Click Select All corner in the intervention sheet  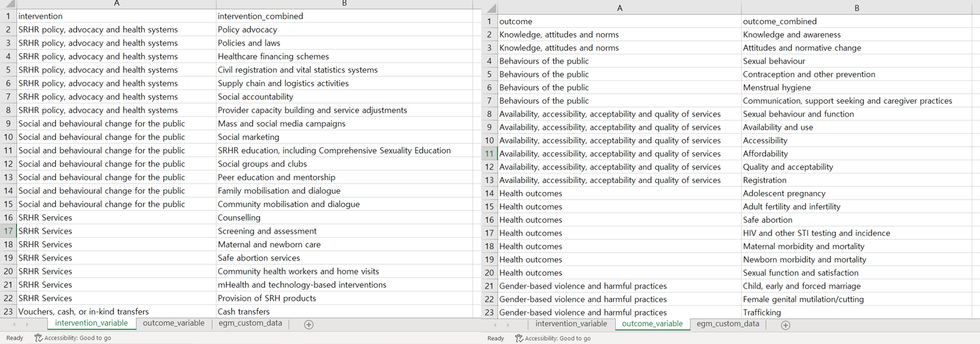tap(9, 3)
